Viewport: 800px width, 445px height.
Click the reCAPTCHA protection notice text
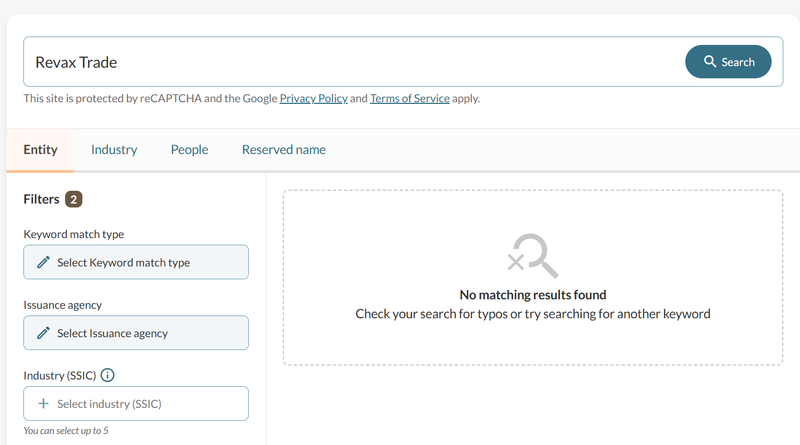point(252,98)
